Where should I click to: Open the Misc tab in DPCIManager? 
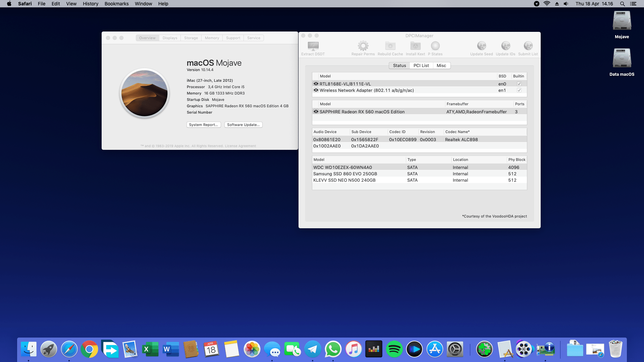tap(442, 65)
